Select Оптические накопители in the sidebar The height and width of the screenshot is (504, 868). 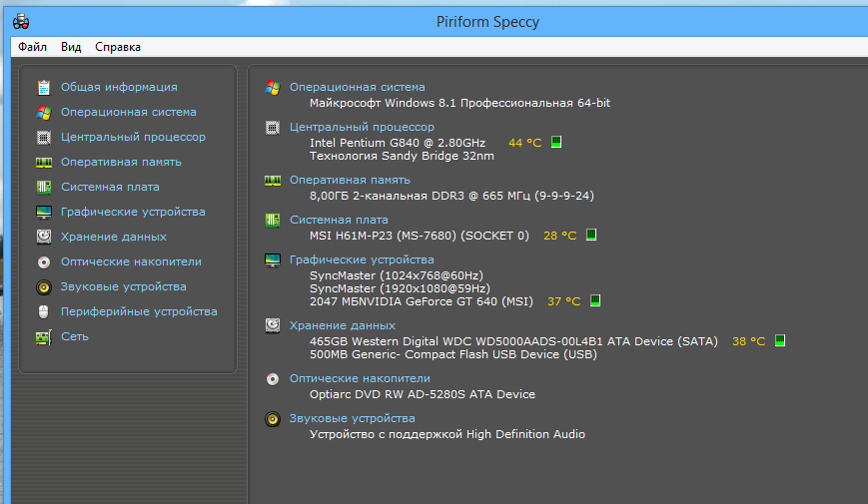point(131,261)
